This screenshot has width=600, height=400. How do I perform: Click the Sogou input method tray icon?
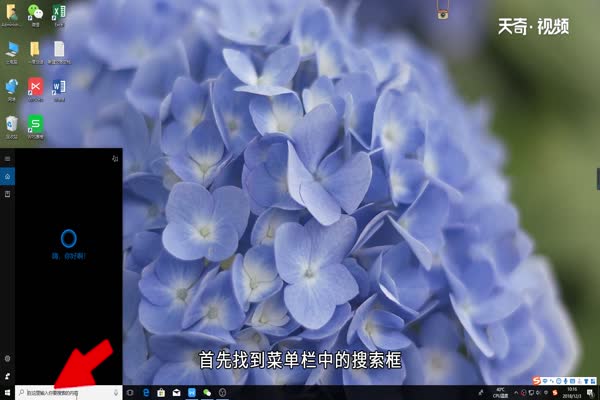pos(555,393)
